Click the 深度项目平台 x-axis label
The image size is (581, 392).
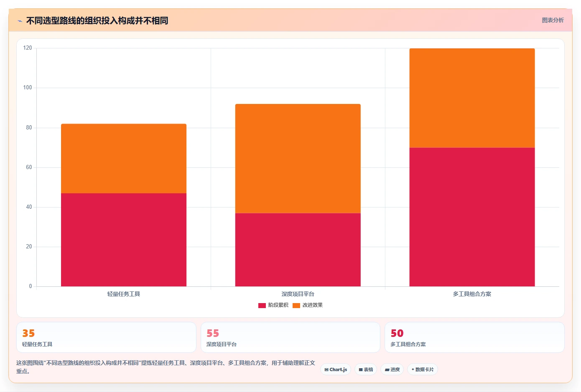tap(298, 294)
